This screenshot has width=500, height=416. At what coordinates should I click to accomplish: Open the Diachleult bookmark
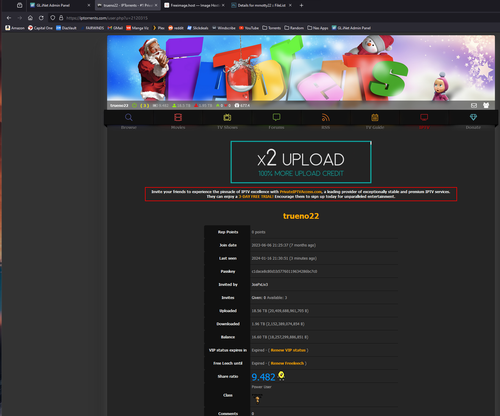(x=66, y=28)
